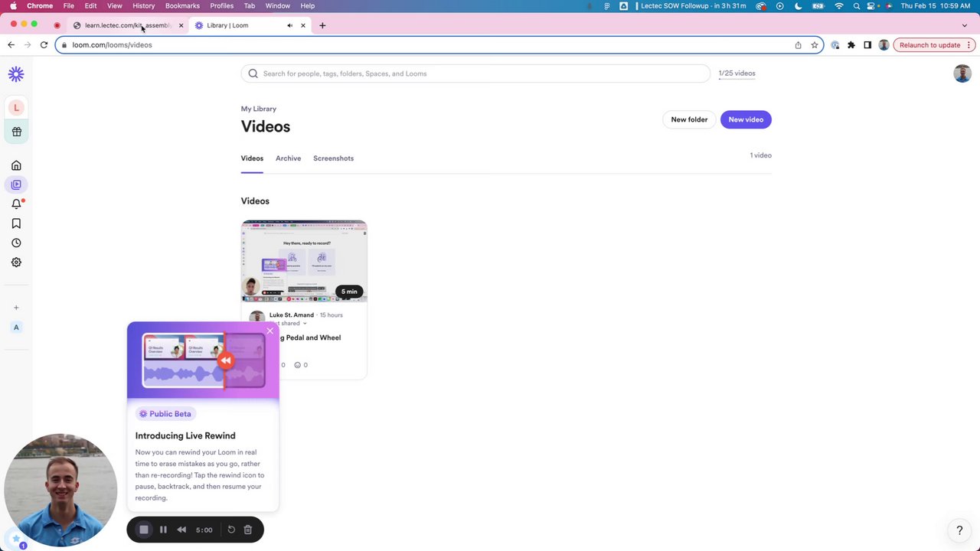Image resolution: width=980 pixels, height=551 pixels.
Task: Delete the recording with the trash icon
Action: [x=247, y=530]
